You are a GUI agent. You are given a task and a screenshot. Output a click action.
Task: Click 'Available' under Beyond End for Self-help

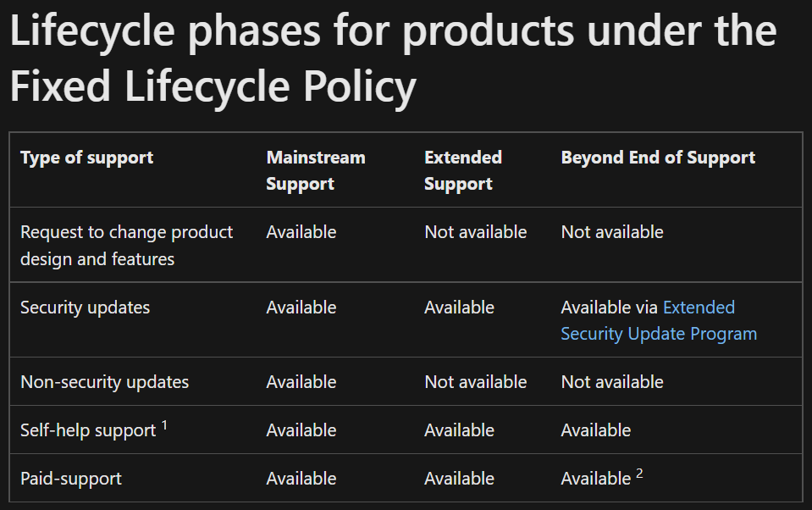(596, 430)
